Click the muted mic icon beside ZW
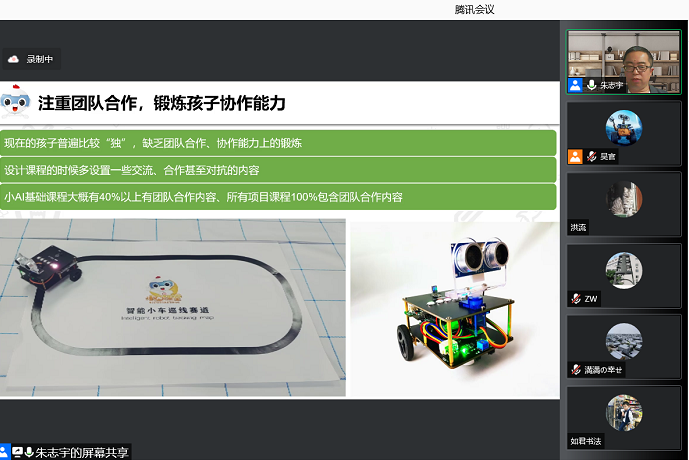Screen dimensions: 689x460 (x=576, y=299)
